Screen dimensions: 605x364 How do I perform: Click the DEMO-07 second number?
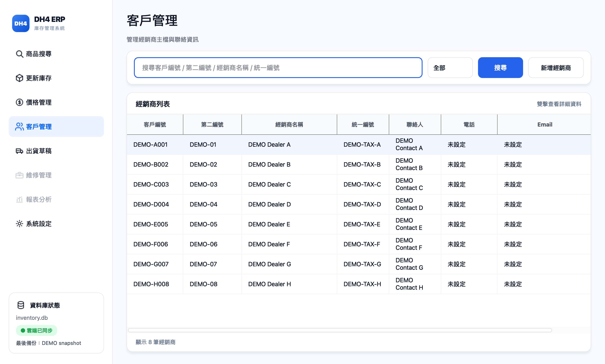point(203,264)
